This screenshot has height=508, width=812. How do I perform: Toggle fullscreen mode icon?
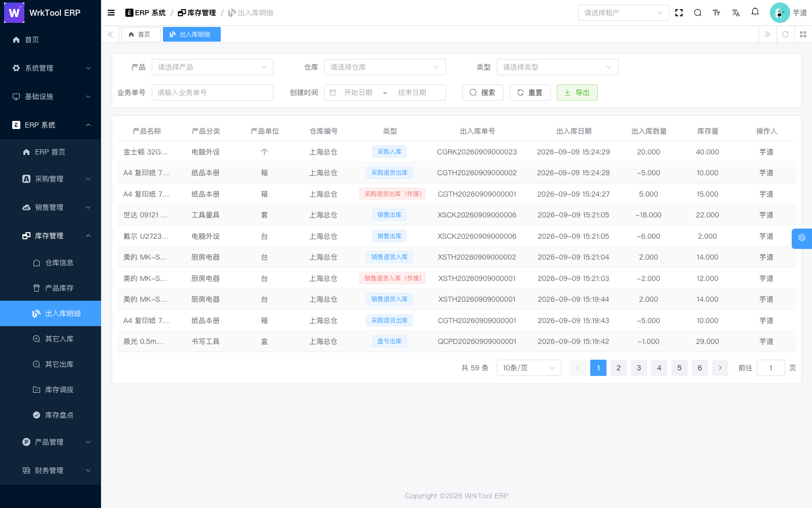(x=679, y=13)
